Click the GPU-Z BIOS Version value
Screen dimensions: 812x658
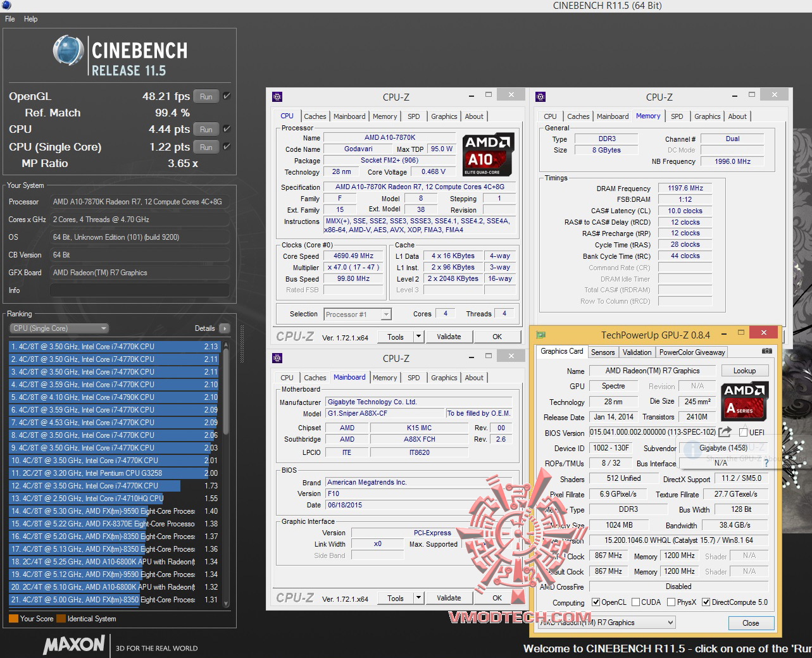[653, 432]
